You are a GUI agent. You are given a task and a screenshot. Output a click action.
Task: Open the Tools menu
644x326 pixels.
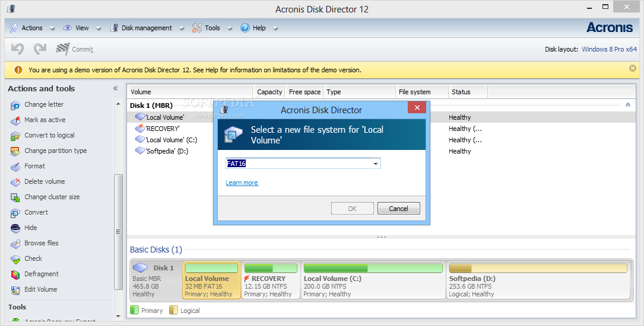212,28
